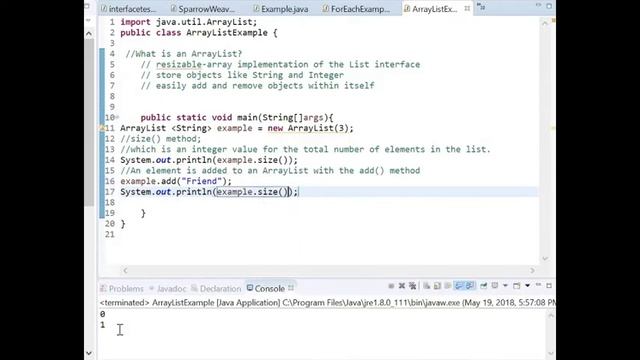Image resolution: width=640 pixels, height=360 pixels.
Task: Click Console output value 0
Action: [102, 314]
